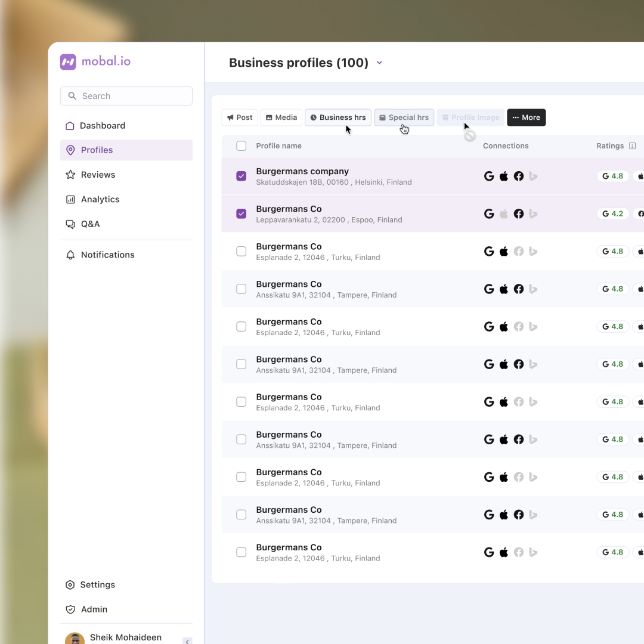Image resolution: width=644 pixels, height=644 pixels.
Task: Click the Notifications bell icon in the sidebar
Action: [x=70, y=255]
